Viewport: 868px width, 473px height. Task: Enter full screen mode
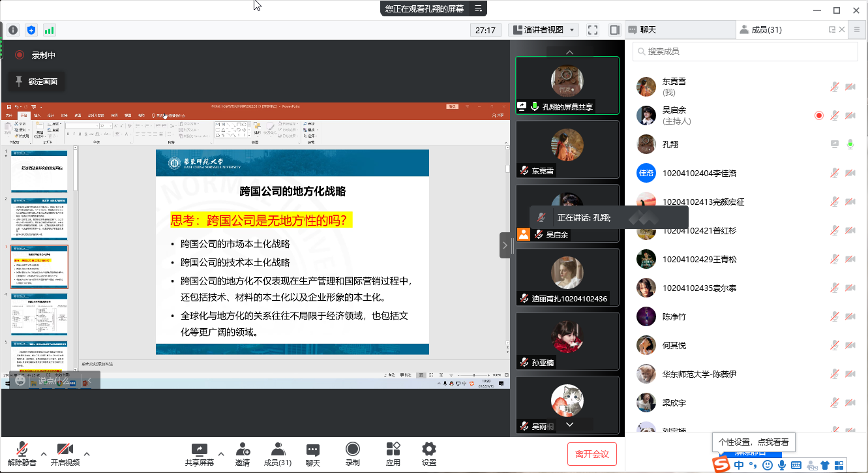click(593, 30)
